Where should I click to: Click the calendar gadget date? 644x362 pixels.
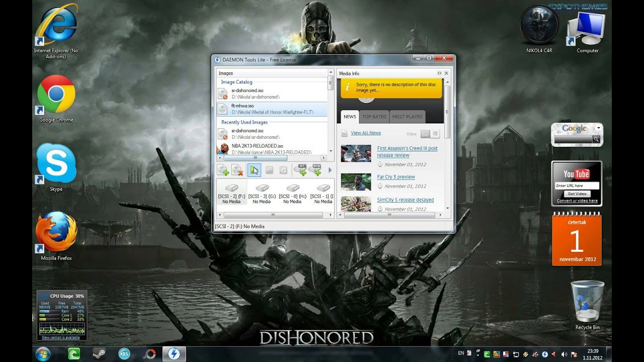(x=577, y=241)
